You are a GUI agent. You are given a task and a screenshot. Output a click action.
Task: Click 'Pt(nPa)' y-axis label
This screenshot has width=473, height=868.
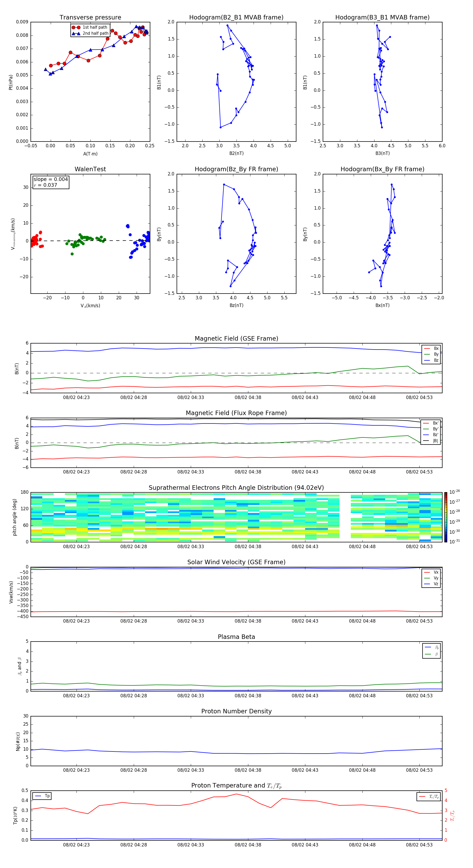[x=11, y=82]
